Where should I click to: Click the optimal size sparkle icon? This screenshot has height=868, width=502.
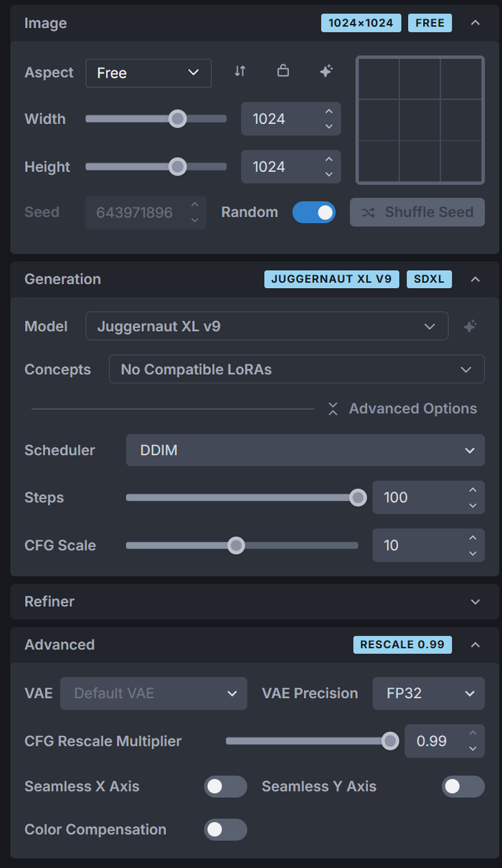click(326, 72)
